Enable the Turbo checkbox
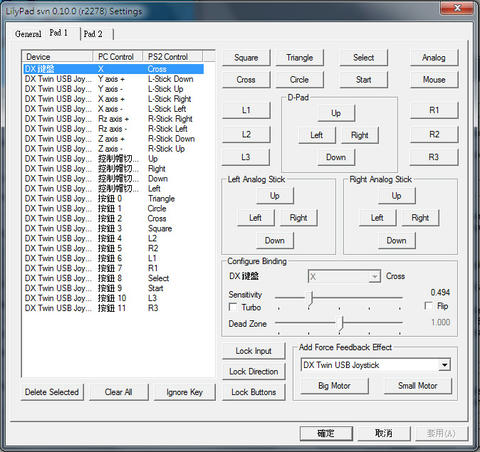 click(x=233, y=307)
